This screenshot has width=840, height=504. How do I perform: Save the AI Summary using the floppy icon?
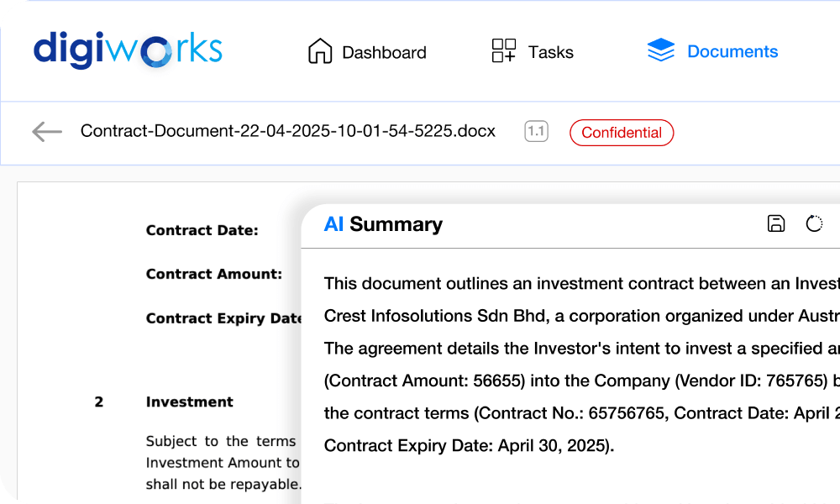pyautogui.click(x=774, y=224)
